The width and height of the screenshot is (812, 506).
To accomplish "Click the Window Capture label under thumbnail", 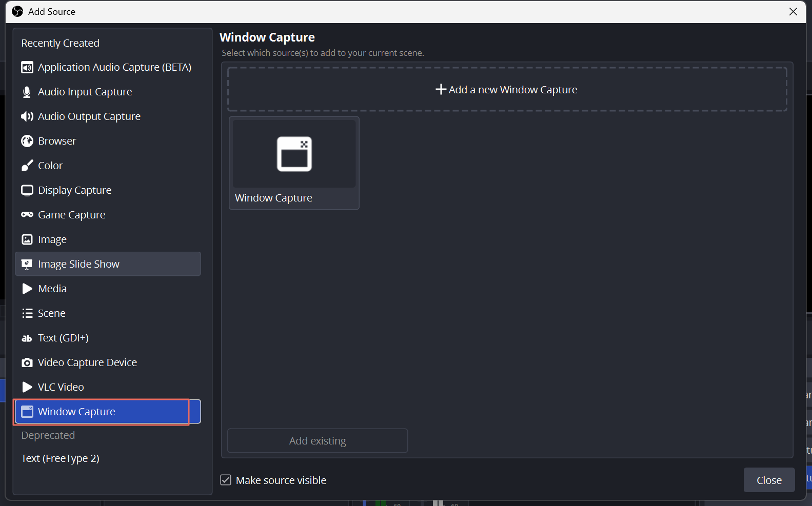I will [273, 198].
